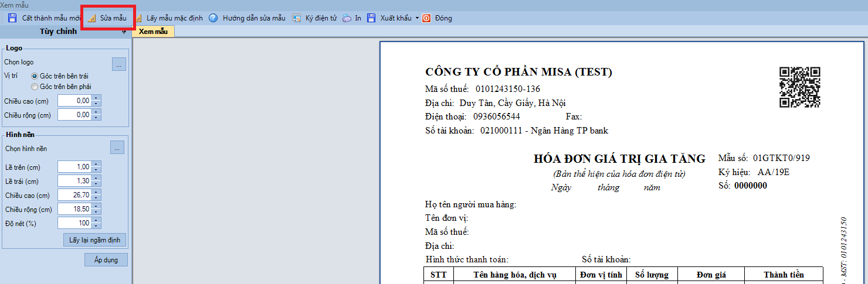The image size is (868, 284).
Task: Click 'Thành tiền' column header
Action: [x=784, y=275]
